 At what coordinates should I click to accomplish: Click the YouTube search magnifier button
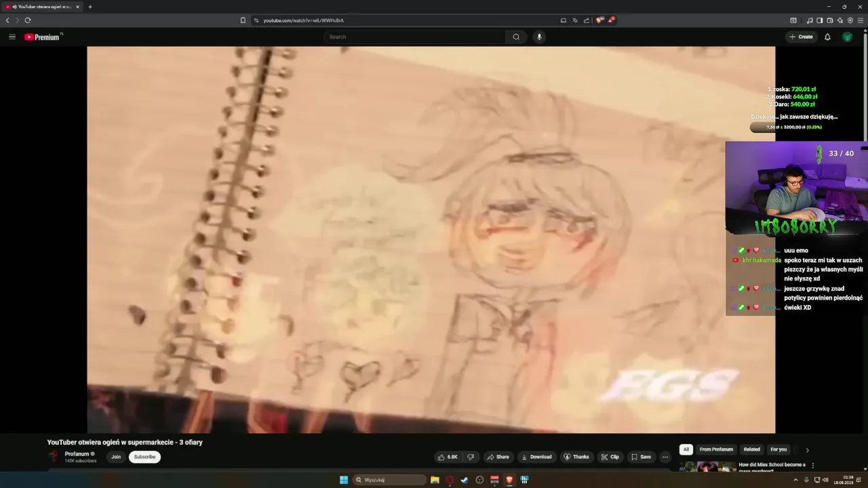[516, 37]
